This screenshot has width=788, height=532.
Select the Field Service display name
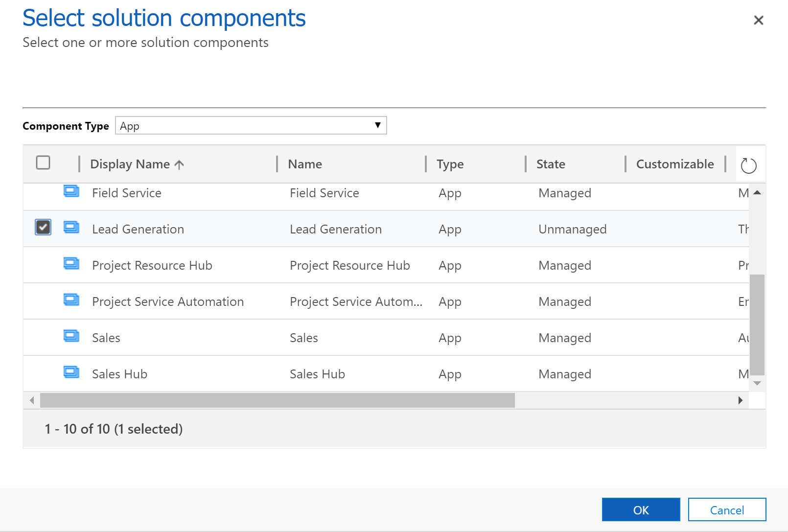pyautogui.click(x=127, y=193)
